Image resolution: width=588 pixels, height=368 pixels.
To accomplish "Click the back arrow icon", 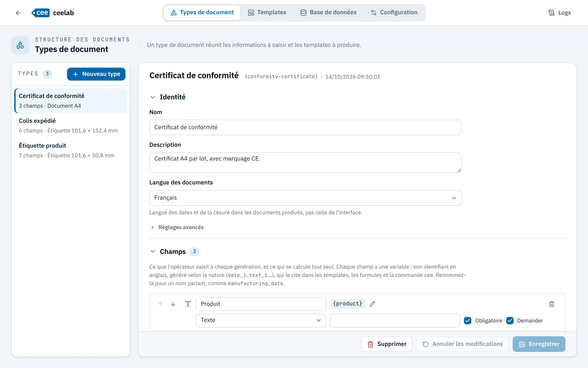I will coord(18,13).
